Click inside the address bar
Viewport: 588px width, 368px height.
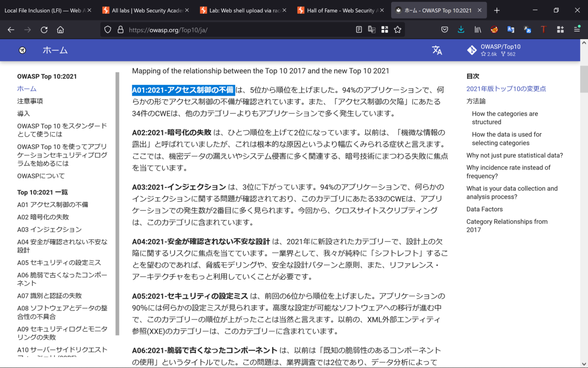point(220,29)
